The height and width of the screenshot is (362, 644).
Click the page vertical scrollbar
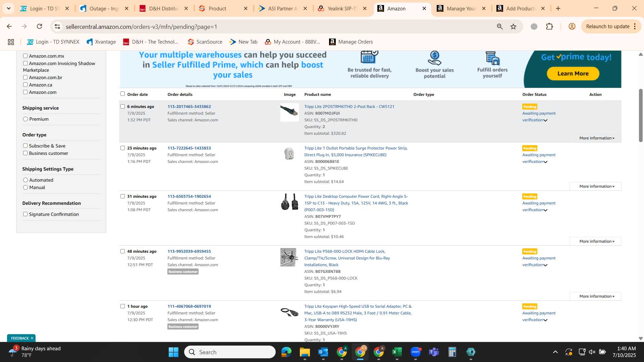(x=641, y=115)
